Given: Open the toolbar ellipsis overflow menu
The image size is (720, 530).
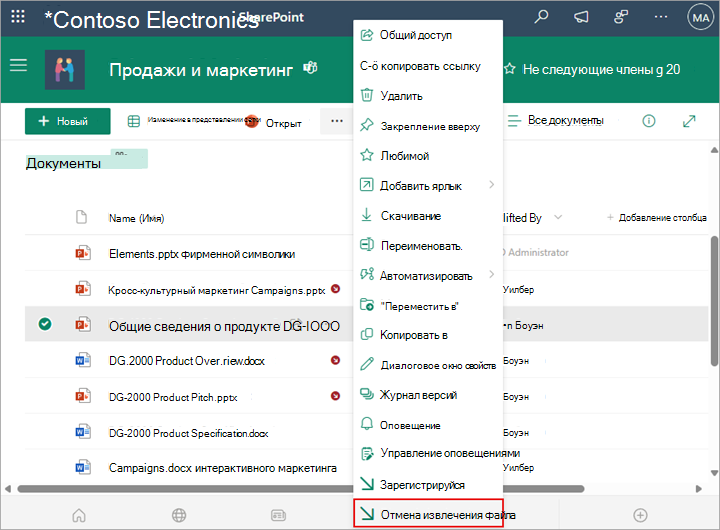Looking at the screenshot, I should click(x=337, y=121).
